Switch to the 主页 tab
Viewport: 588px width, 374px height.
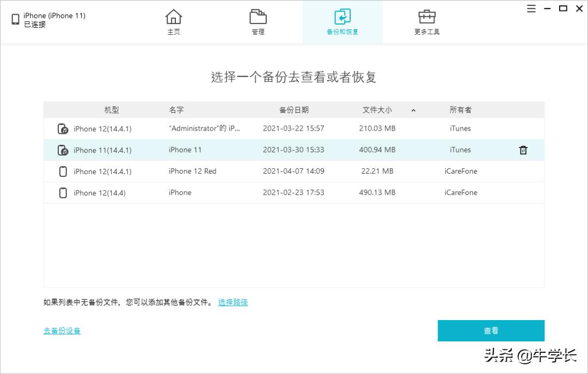pyautogui.click(x=174, y=17)
